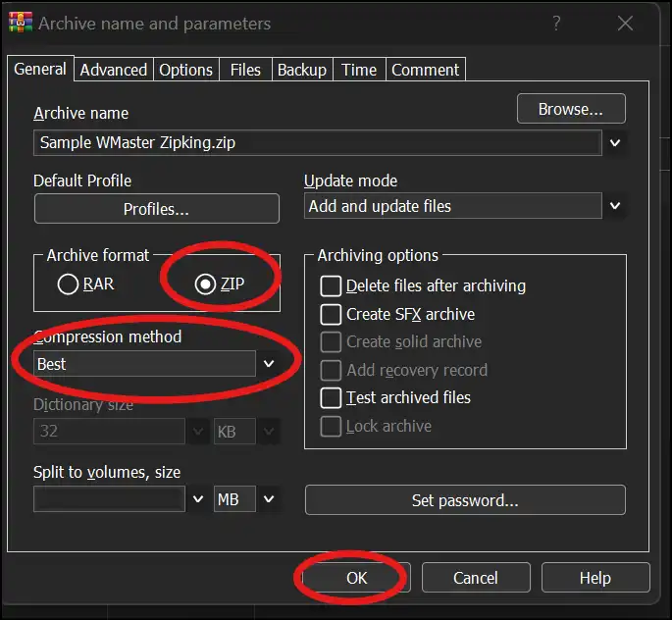Screen dimensions: 672x620
Task: Click the WinRAR icon in title bar
Action: [x=21, y=23]
